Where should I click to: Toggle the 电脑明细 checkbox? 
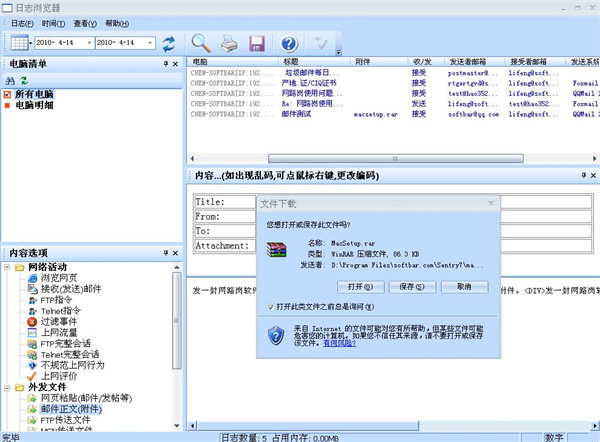coord(7,105)
